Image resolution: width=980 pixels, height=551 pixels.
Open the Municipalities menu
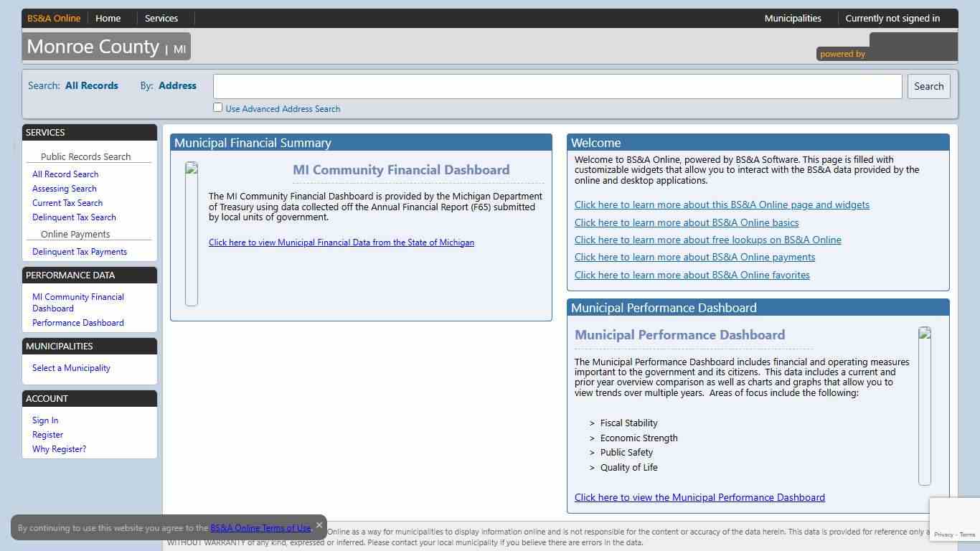[792, 18]
